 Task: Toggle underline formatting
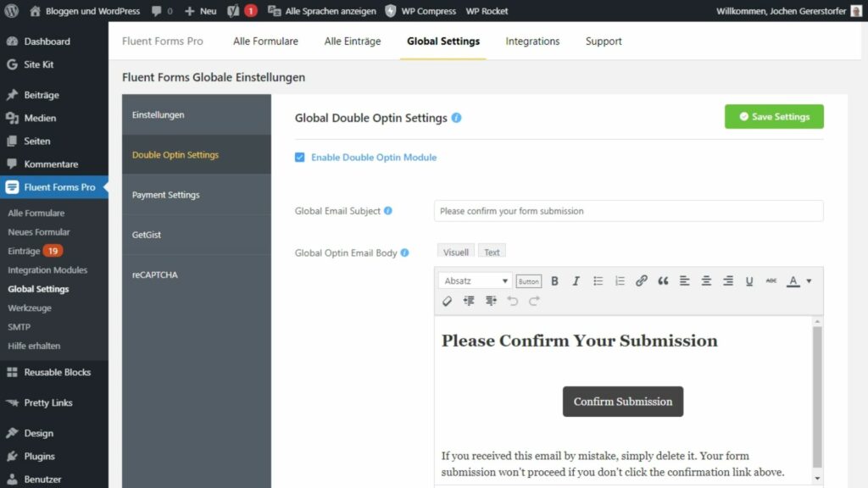749,281
